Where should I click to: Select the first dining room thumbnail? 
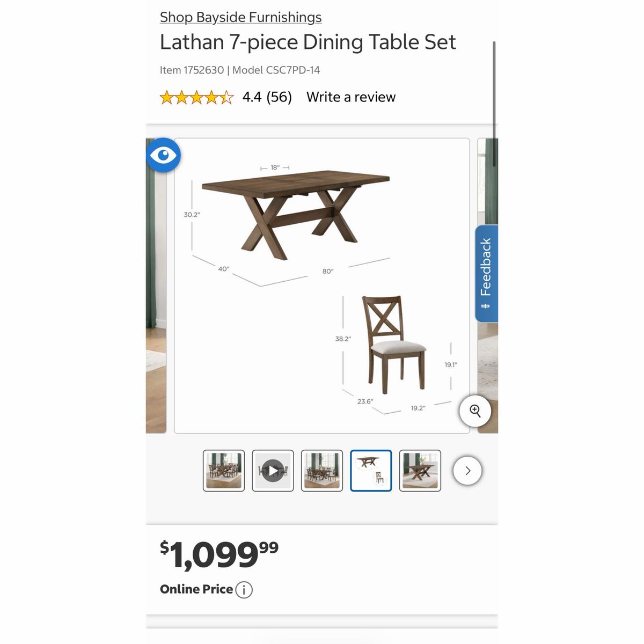(224, 471)
